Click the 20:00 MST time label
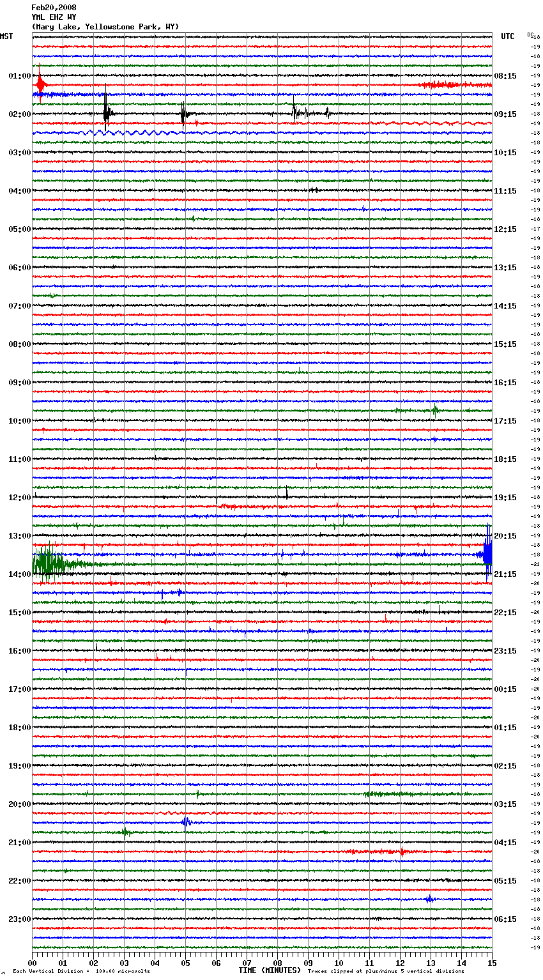543x980 pixels. [x=19, y=804]
